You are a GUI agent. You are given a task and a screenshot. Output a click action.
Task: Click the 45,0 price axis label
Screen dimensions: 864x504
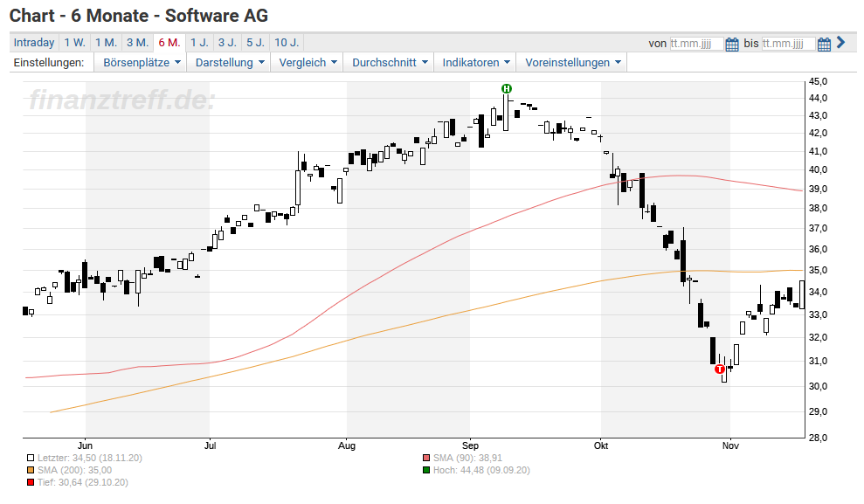[818, 81]
